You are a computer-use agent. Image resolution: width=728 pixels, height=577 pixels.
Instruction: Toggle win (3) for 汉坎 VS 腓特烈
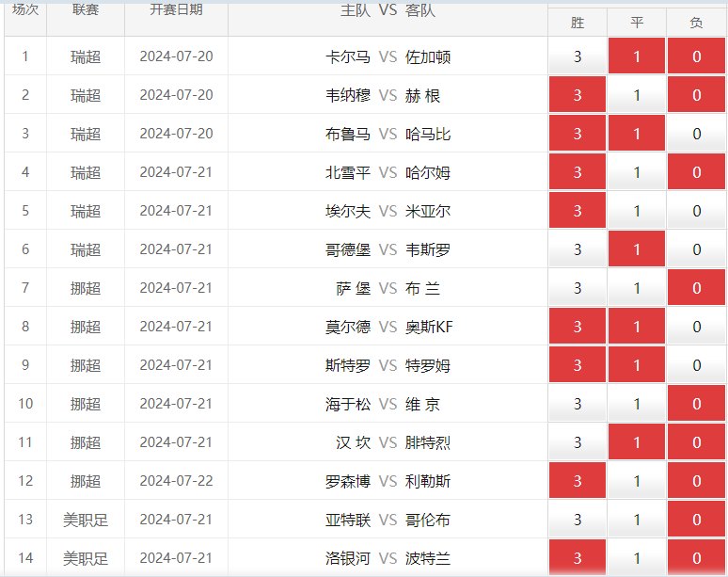pos(578,441)
